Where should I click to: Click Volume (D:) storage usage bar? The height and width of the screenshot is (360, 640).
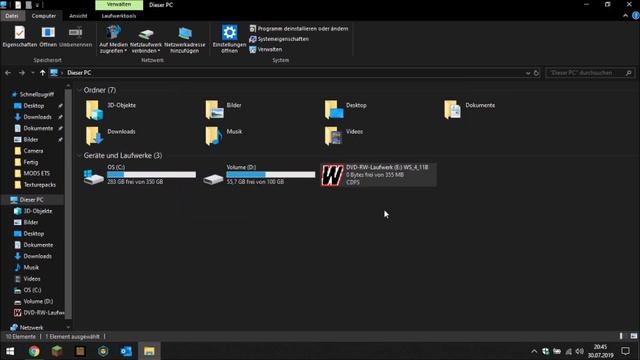pos(271,174)
